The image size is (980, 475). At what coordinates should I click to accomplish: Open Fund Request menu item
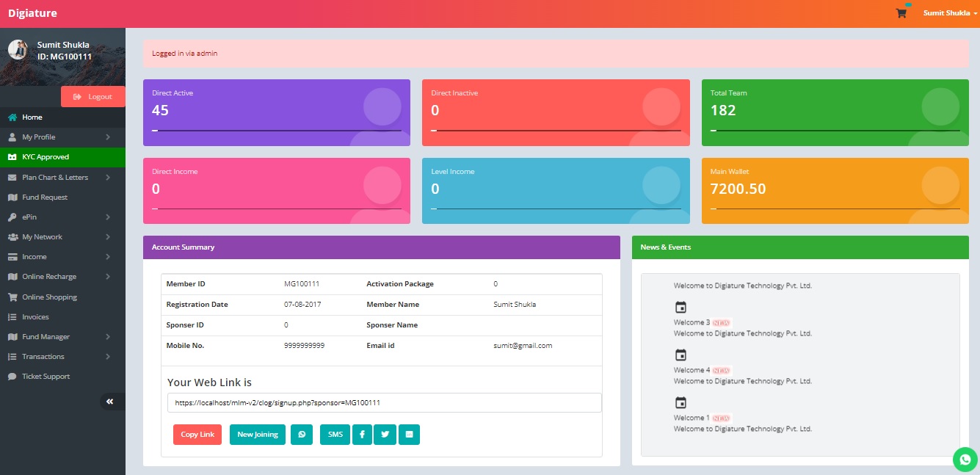coord(62,197)
